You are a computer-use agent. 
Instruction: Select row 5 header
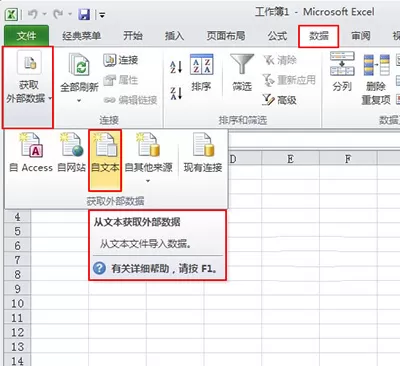point(17,231)
